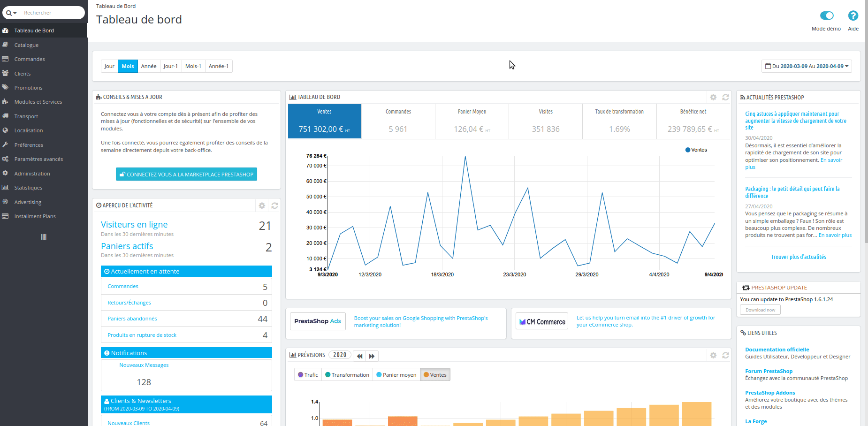868x426 pixels.
Task: Collapse the sidebar menu icon
Action: [x=44, y=237]
